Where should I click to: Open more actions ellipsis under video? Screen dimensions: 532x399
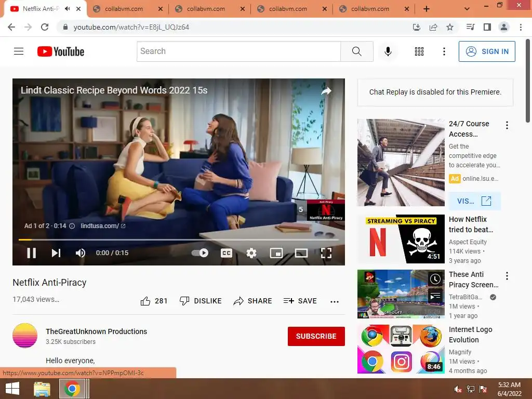335,301
